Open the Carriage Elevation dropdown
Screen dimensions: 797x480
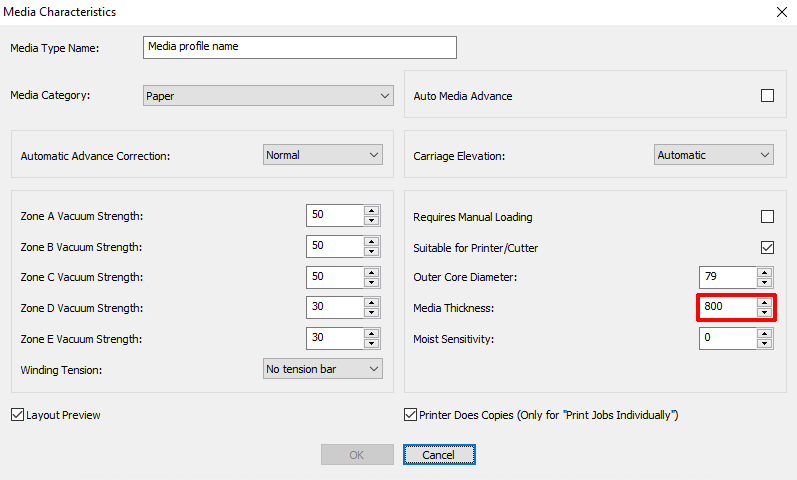pyautogui.click(x=714, y=155)
